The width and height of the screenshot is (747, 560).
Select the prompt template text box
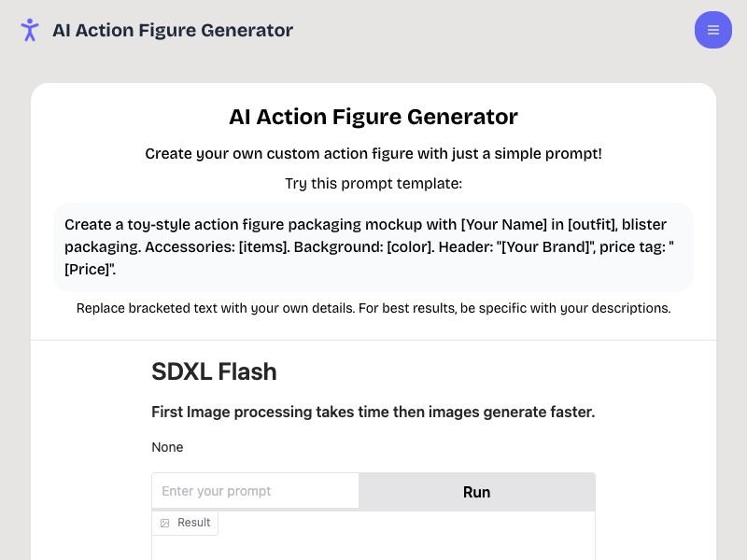[x=373, y=246]
